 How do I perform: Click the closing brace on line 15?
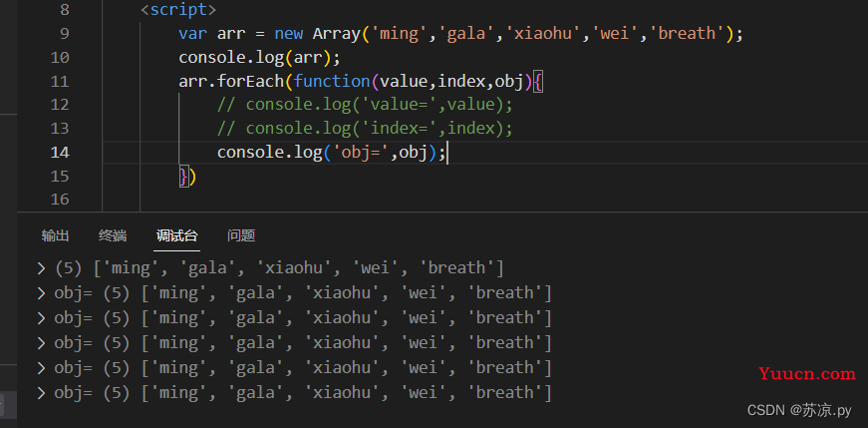pos(183,177)
